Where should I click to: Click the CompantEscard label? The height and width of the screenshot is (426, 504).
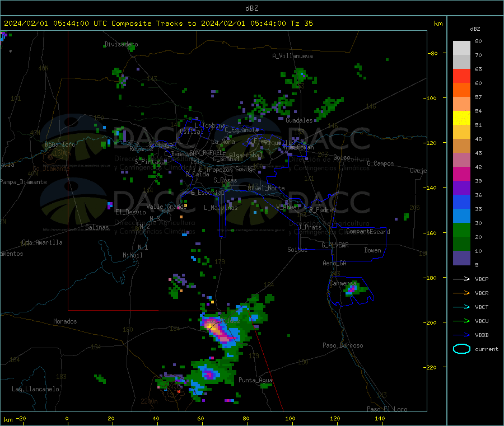368,231
